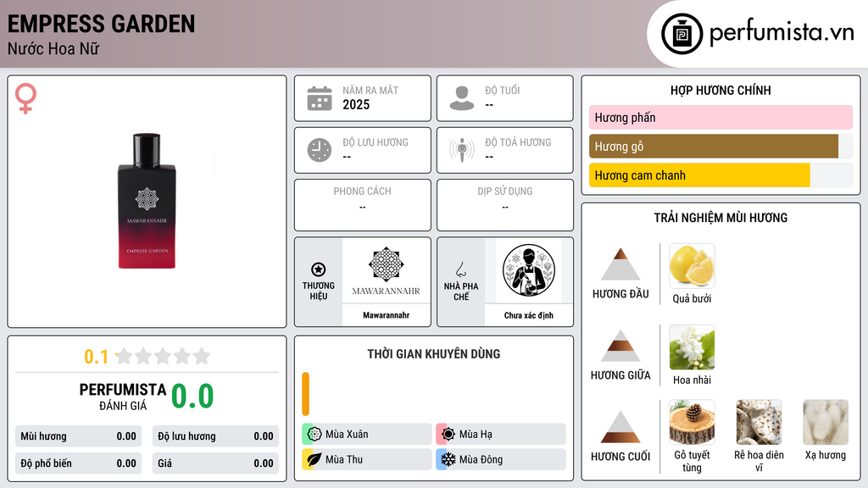The image size is (868, 488).
Task: Click the EMPRESS GARDEN title
Action: 102,24
